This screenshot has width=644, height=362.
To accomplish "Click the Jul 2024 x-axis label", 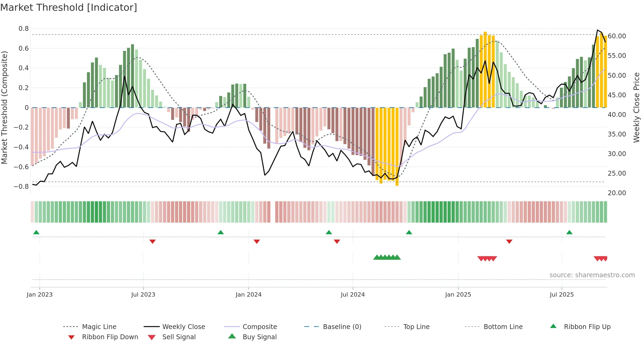I will pos(353,294).
